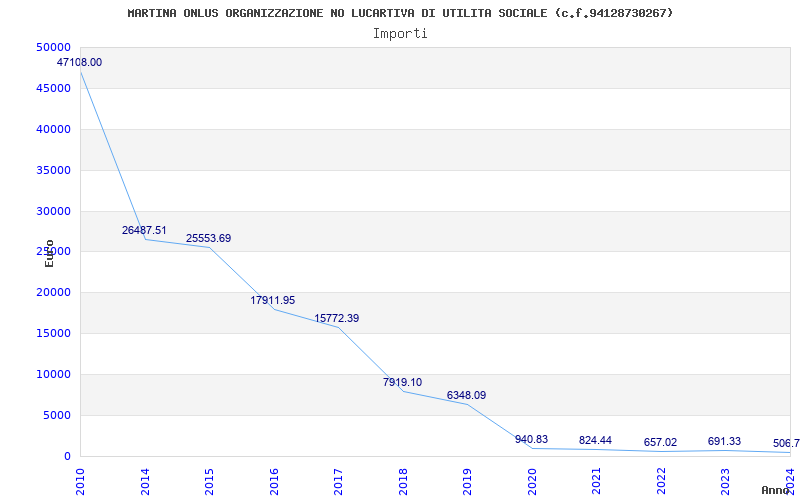Click data label 17911.95

click(272, 301)
